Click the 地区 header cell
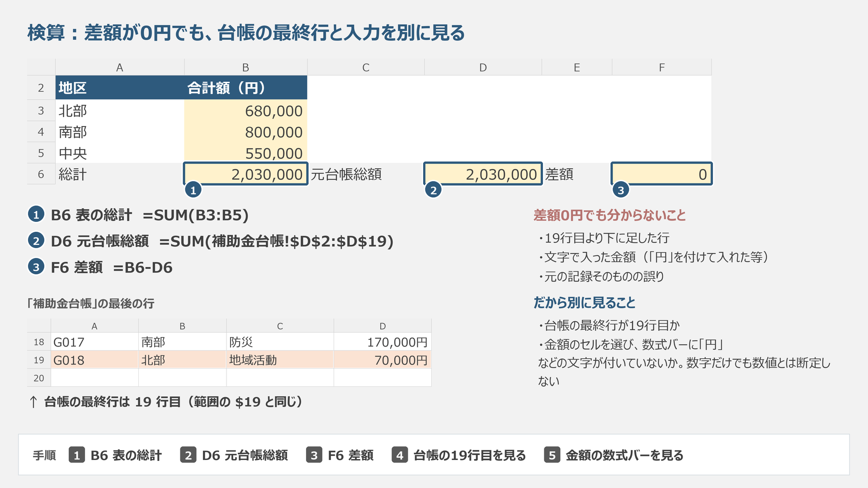868x488 pixels. click(x=120, y=88)
